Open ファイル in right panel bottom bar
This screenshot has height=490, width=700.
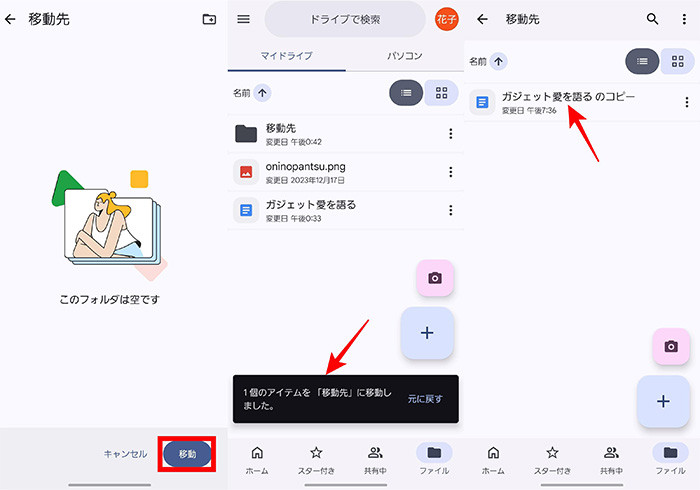670,460
